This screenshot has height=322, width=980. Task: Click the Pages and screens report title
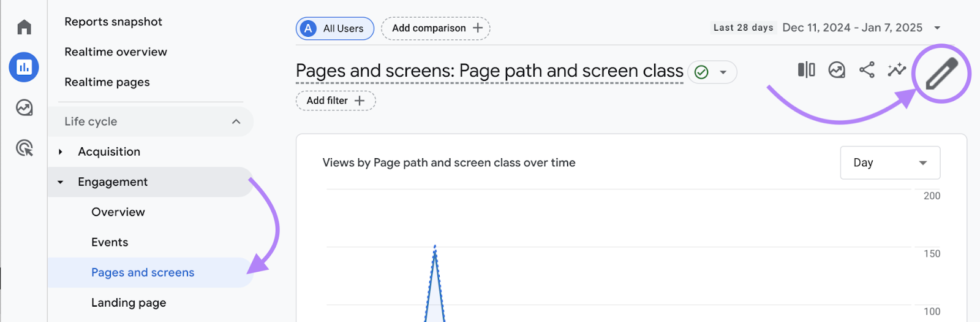(489, 71)
